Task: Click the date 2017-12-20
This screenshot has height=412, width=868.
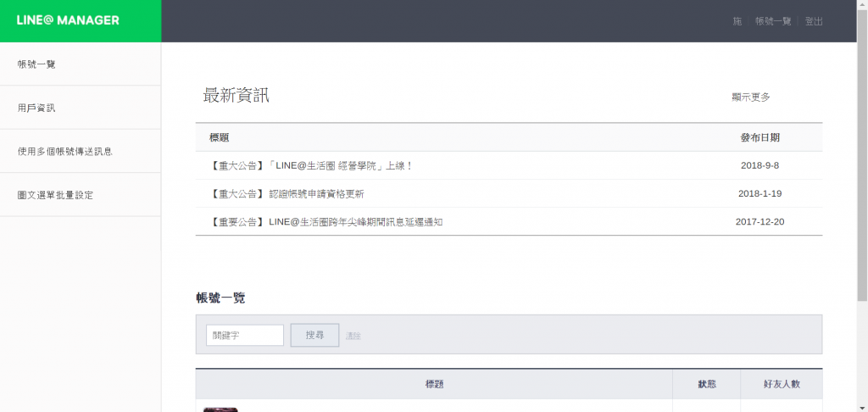Action: coord(759,222)
